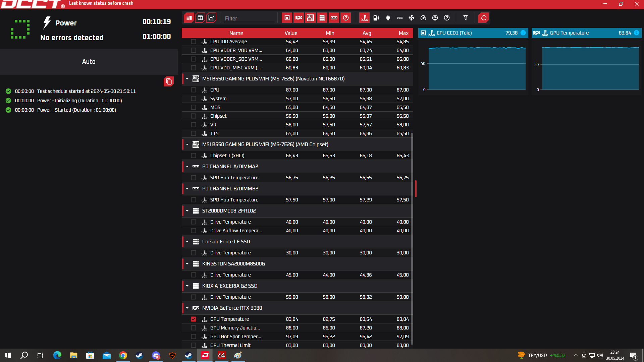This screenshot has height=362, width=644.
Task: Toggle the GPU hardware filter icon
Action: (x=299, y=18)
